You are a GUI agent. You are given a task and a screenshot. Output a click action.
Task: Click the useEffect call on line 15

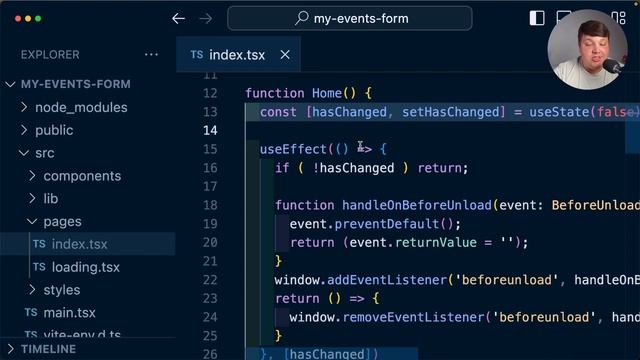click(x=293, y=149)
